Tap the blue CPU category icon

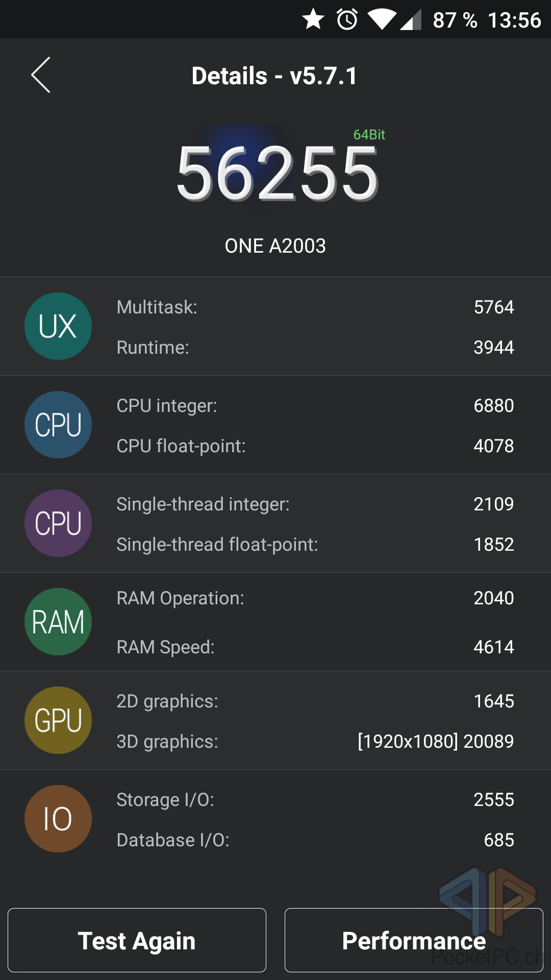pyautogui.click(x=58, y=425)
